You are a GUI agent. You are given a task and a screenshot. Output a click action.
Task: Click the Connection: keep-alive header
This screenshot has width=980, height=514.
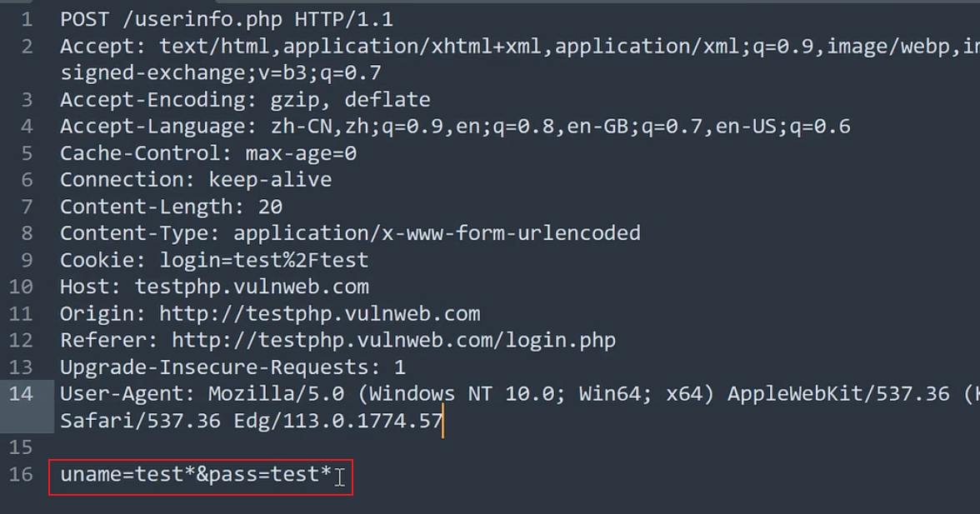[195, 180]
